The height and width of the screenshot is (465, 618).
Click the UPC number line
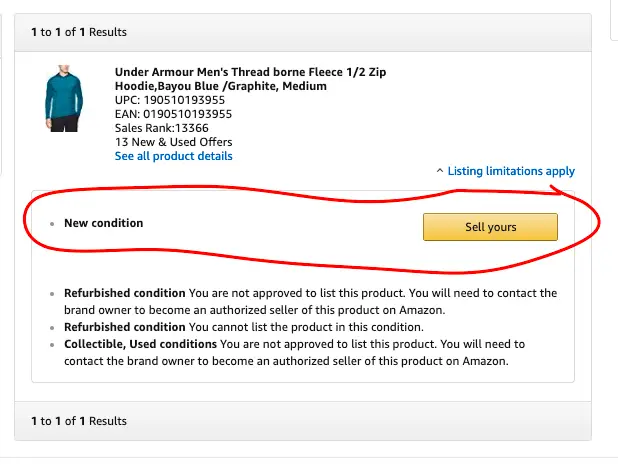pyautogui.click(x=169, y=100)
